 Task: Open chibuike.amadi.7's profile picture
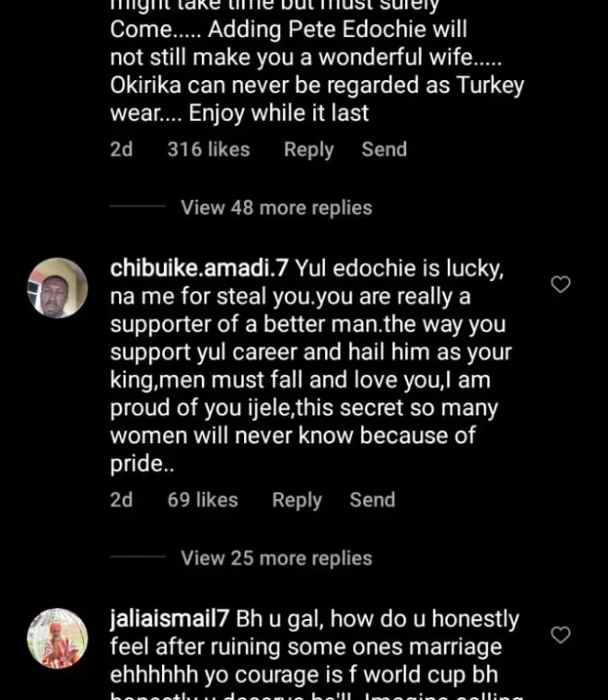(58, 288)
